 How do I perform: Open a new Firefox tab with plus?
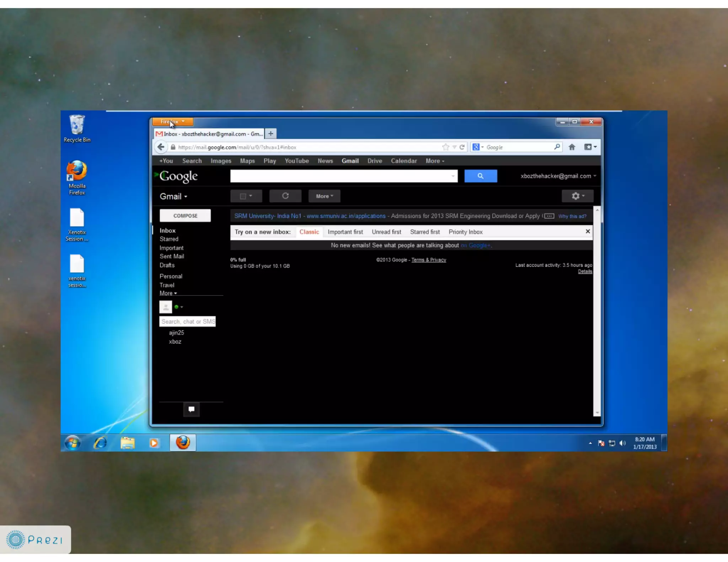[271, 134]
